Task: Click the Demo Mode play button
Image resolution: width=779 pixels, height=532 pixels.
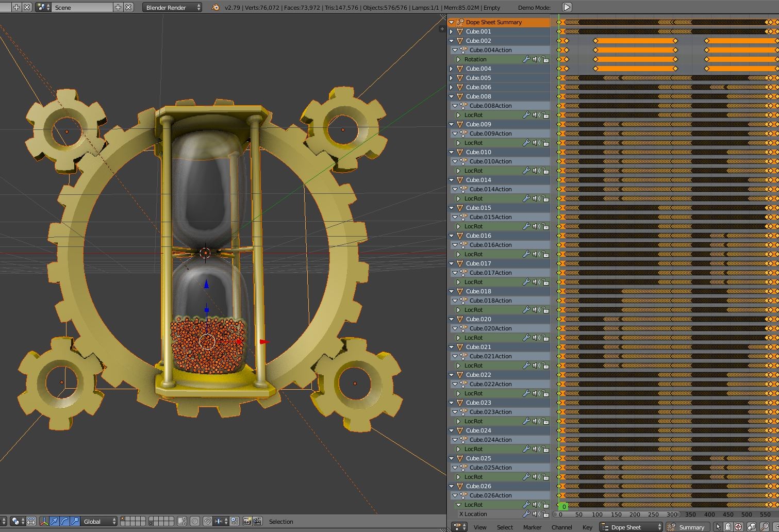Action: point(566,7)
